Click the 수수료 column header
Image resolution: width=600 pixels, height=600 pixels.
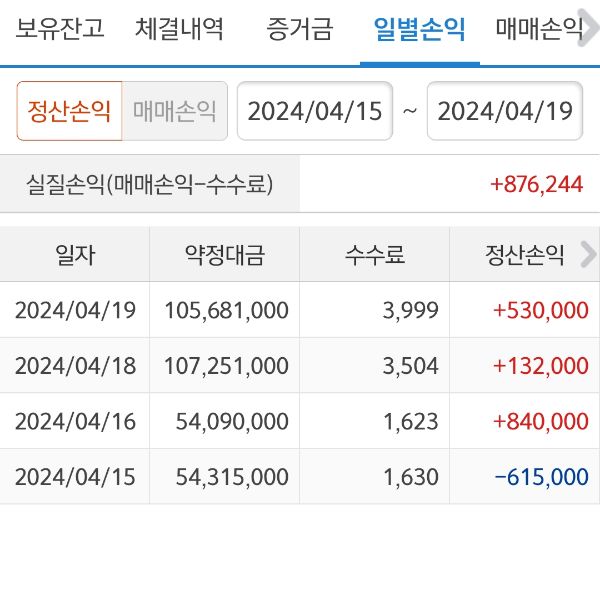pos(374,255)
